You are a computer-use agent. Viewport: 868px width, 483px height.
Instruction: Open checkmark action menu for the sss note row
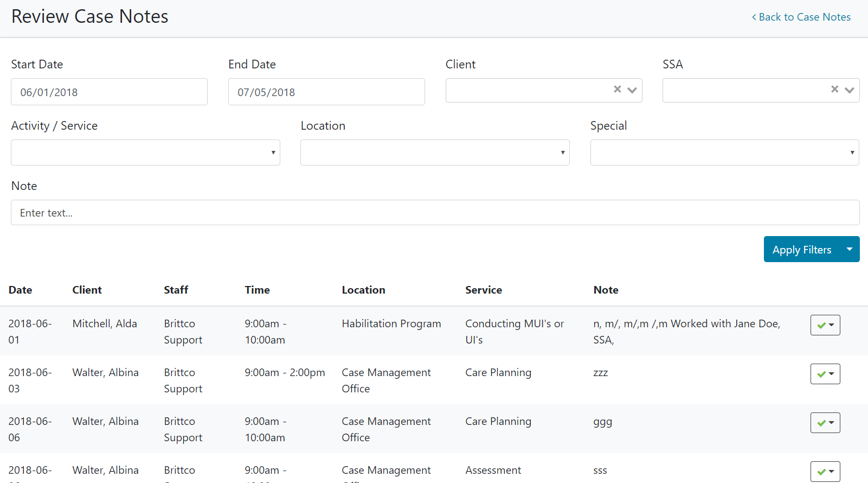825,471
